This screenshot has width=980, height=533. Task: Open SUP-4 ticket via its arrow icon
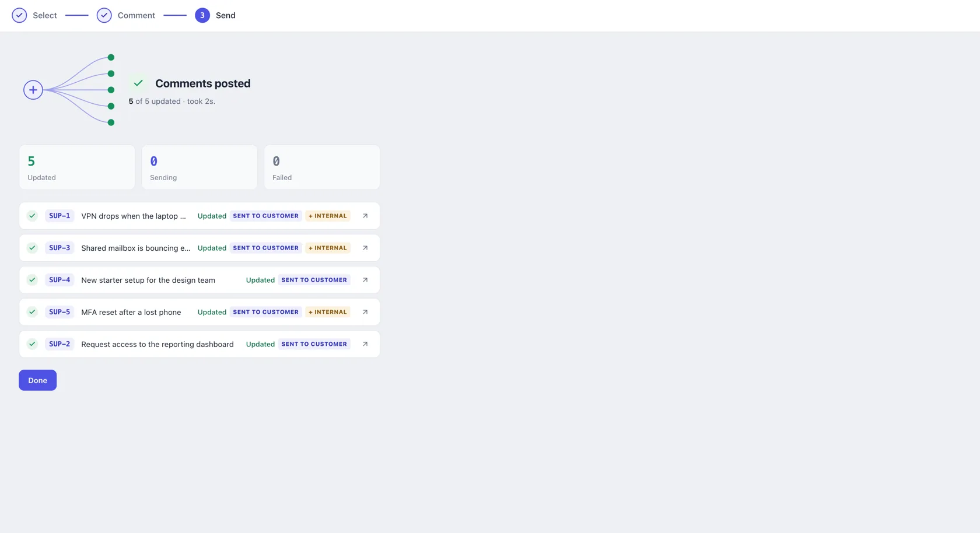click(365, 280)
